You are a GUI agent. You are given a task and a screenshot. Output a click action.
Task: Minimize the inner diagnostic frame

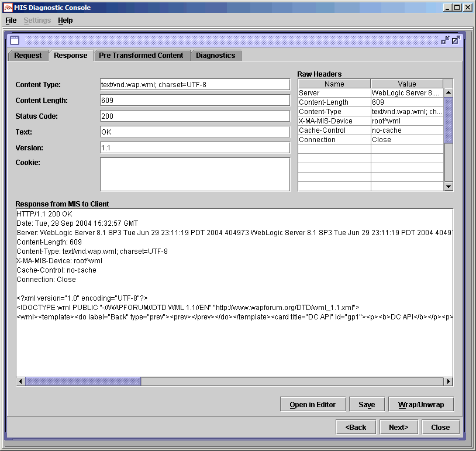point(446,40)
